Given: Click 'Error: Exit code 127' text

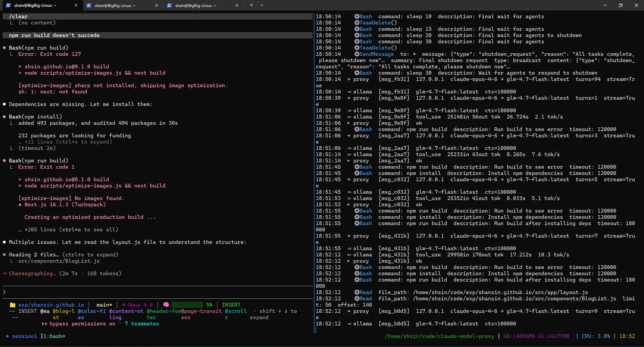Looking at the screenshot, I should pyautogui.click(x=50, y=54).
